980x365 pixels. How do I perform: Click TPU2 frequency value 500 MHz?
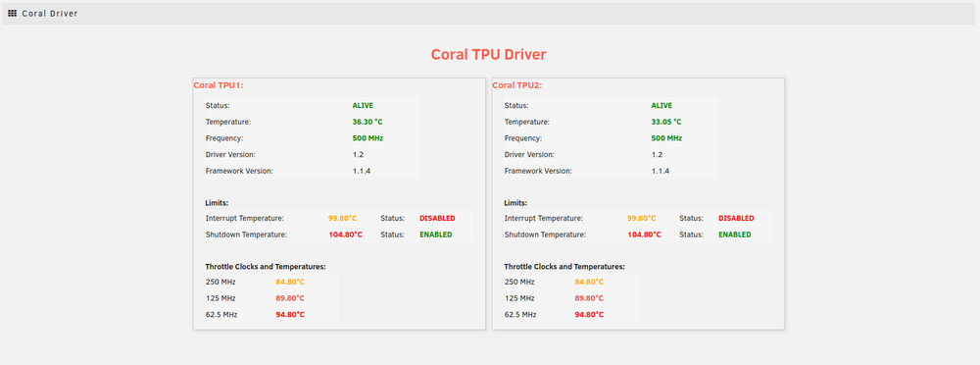pyautogui.click(x=666, y=138)
